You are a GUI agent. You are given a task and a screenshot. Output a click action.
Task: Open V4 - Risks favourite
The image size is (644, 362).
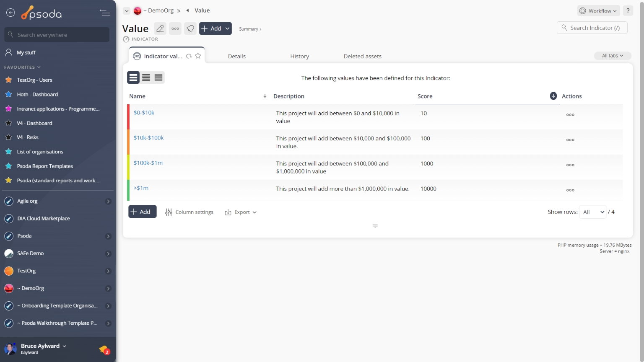pos(28,137)
